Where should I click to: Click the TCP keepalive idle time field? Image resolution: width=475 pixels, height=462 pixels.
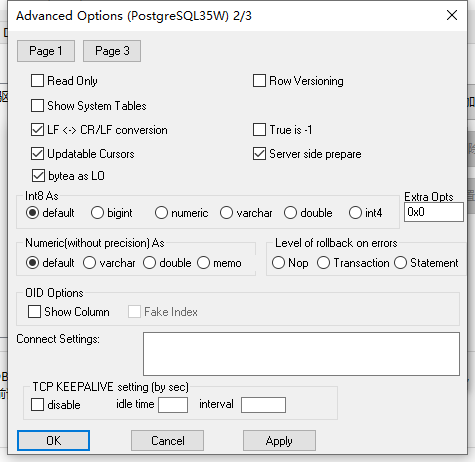click(x=173, y=405)
